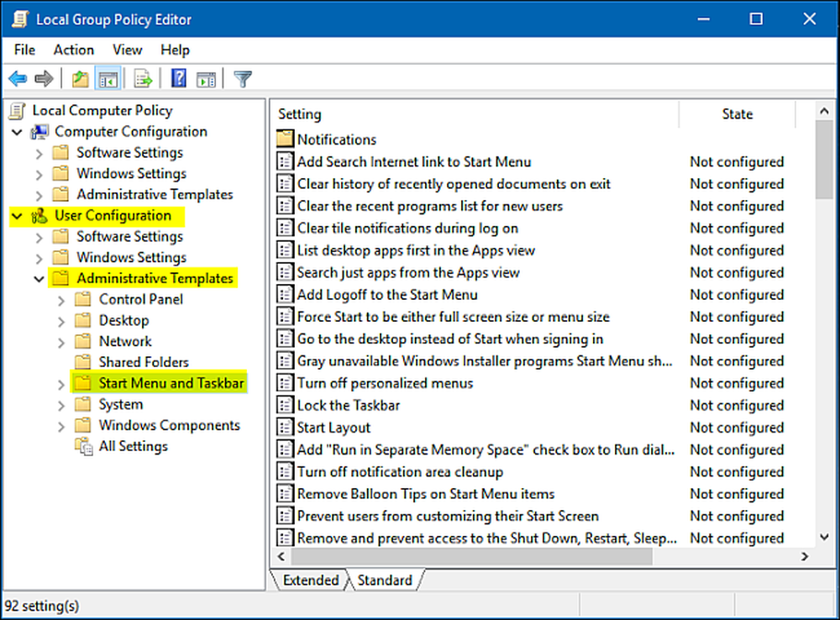Click folder icon beside Shared Folders
The height and width of the screenshot is (620, 840).
tap(82, 362)
